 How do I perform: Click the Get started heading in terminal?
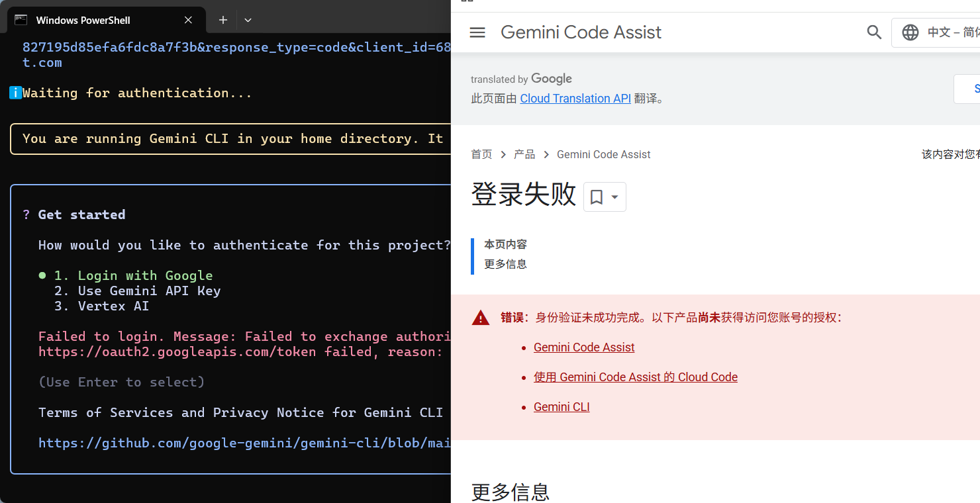click(x=81, y=214)
